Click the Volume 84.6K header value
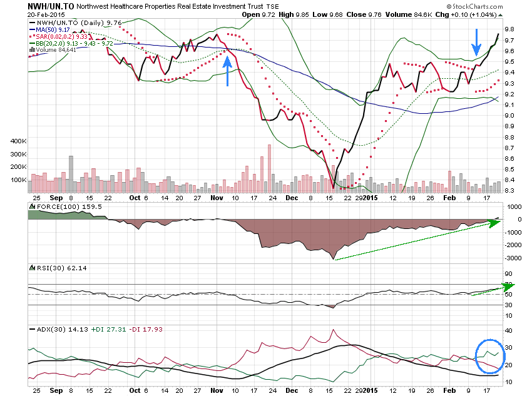Viewport: 532px width, 396px height. tap(409, 14)
